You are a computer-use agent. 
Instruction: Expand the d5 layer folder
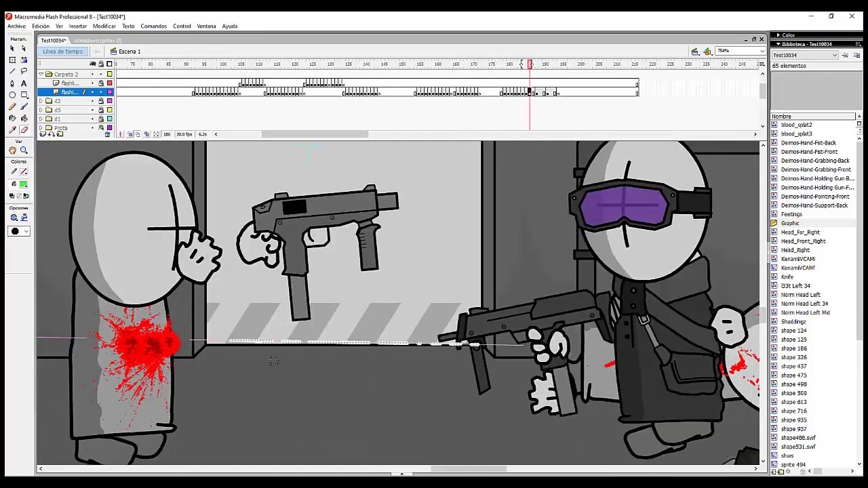41,110
